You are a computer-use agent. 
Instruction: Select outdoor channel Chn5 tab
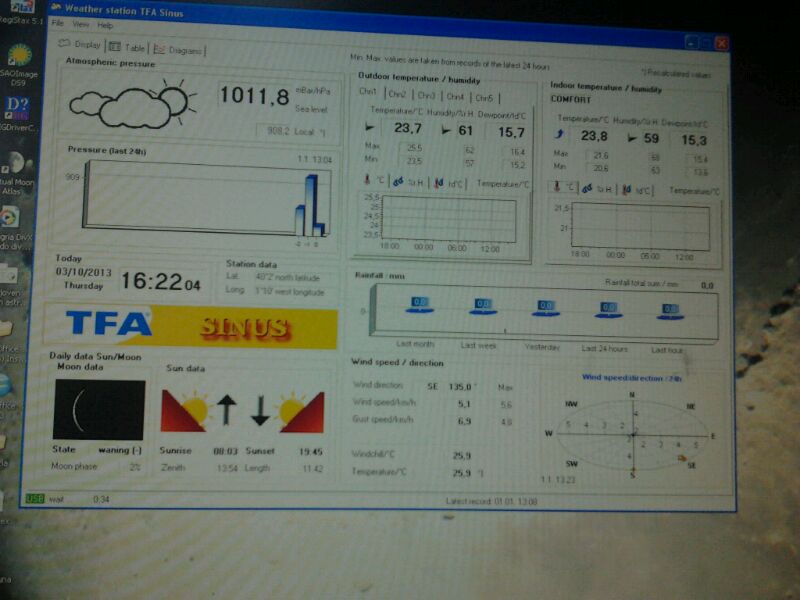point(484,98)
